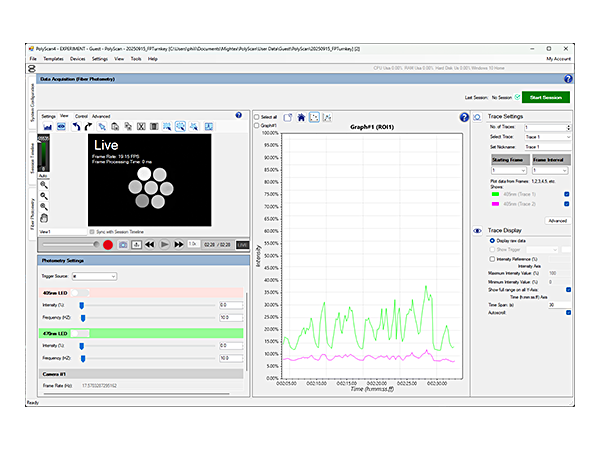
Task: Click the home icon above the graph
Action: [300, 117]
